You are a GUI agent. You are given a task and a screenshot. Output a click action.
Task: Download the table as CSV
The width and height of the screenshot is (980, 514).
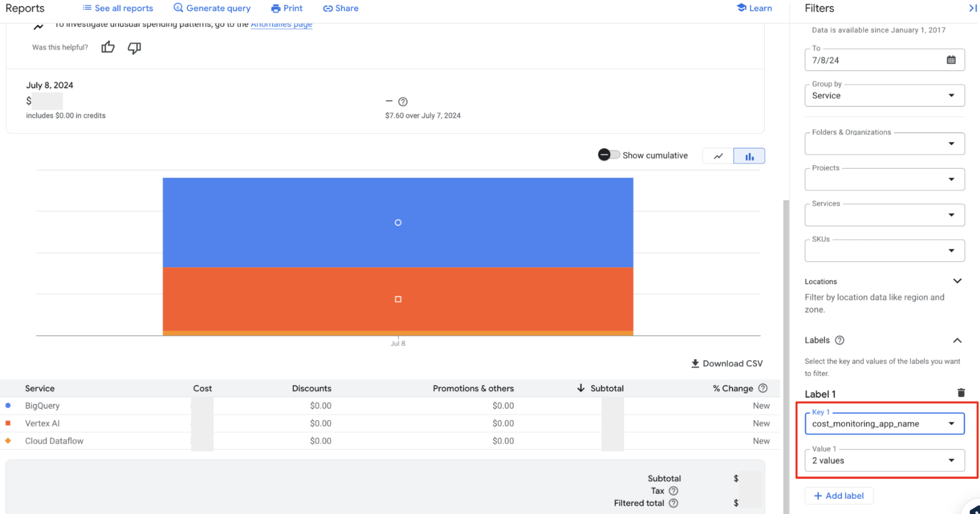click(727, 363)
